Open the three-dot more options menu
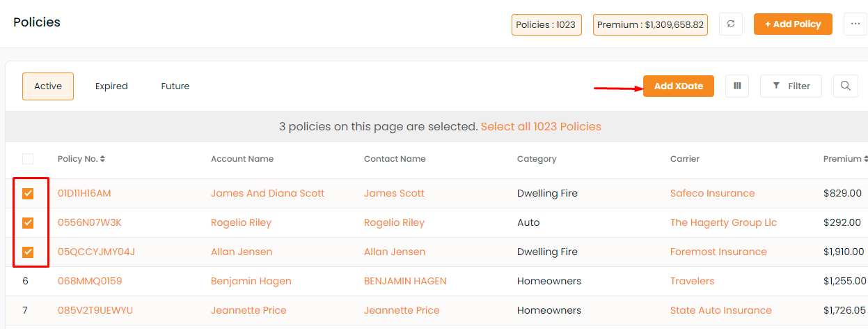The width and height of the screenshot is (868, 329). coord(855,24)
